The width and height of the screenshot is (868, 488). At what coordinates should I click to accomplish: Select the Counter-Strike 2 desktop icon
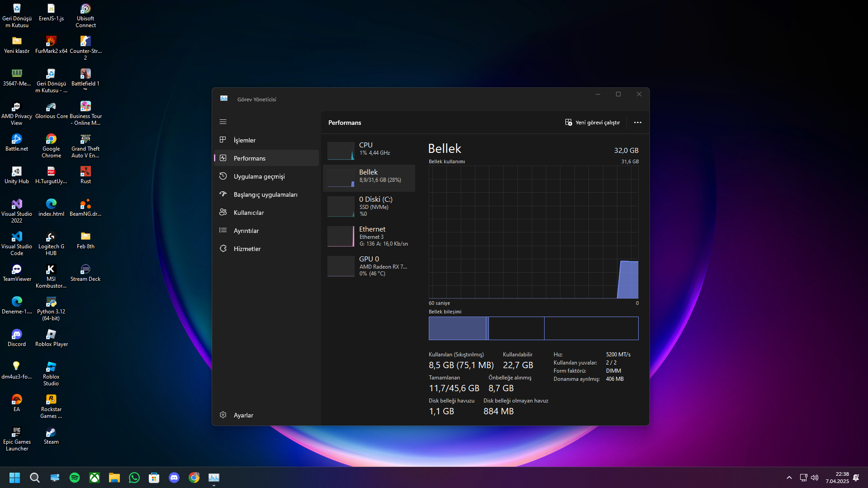[x=85, y=48]
